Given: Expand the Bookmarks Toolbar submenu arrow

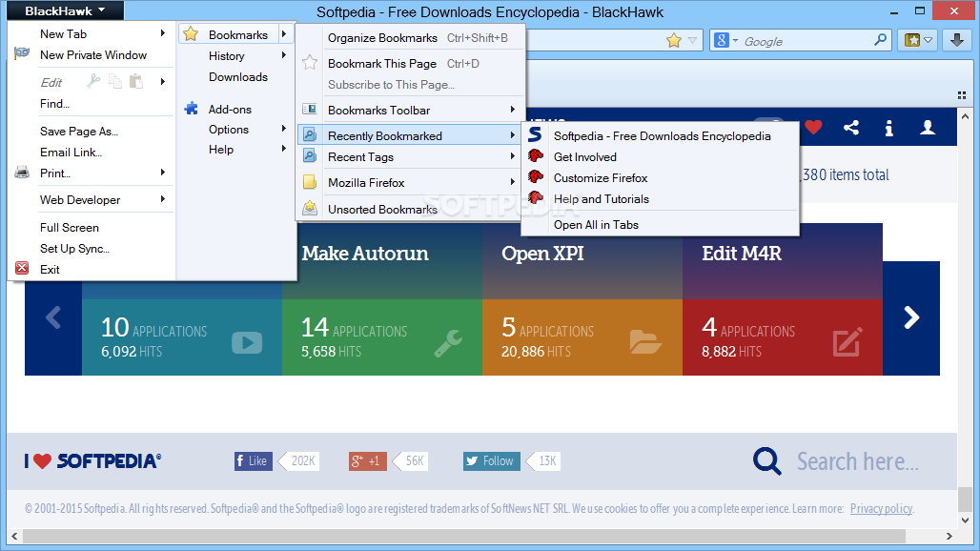Looking at the screenshot, I should (513, 110).
